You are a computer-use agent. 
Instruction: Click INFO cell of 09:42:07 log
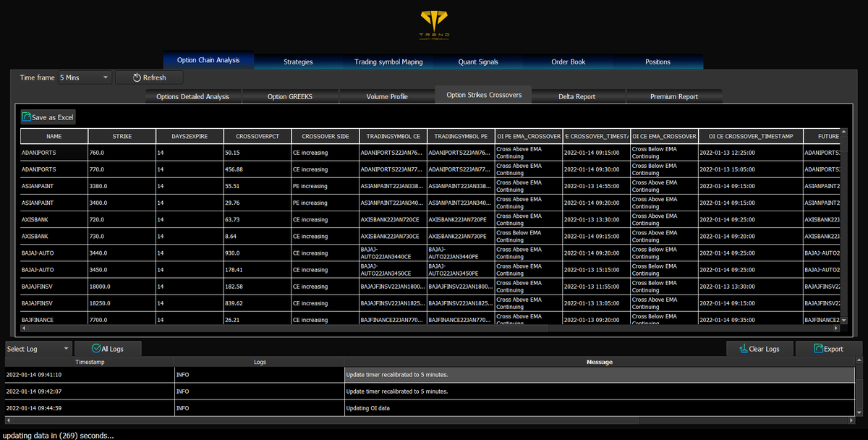pos(260,392)
